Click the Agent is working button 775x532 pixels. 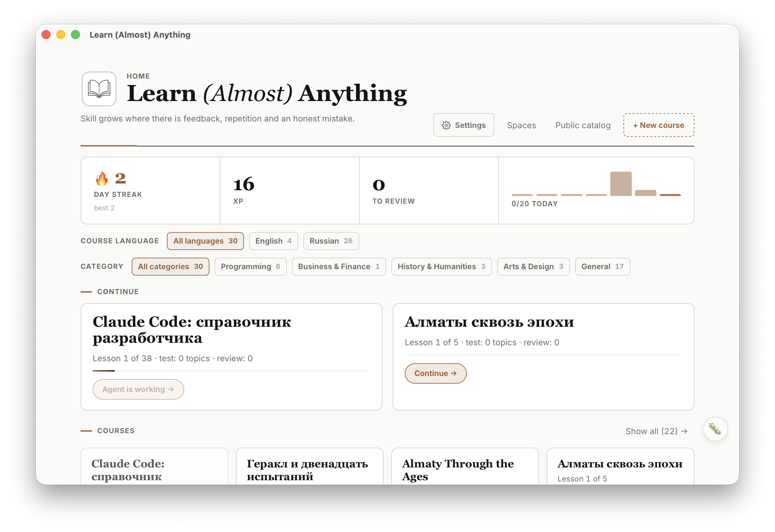click(x=138, y=389)
